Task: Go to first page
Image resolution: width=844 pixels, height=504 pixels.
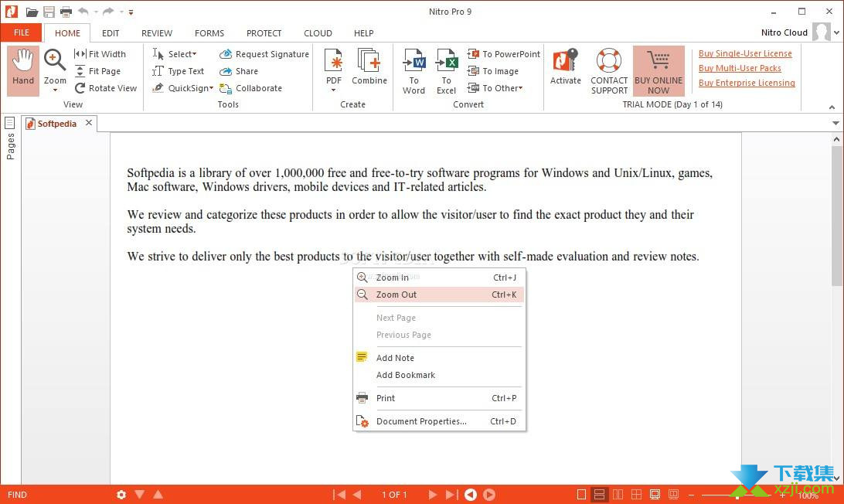Action: [x=339, y=494]
